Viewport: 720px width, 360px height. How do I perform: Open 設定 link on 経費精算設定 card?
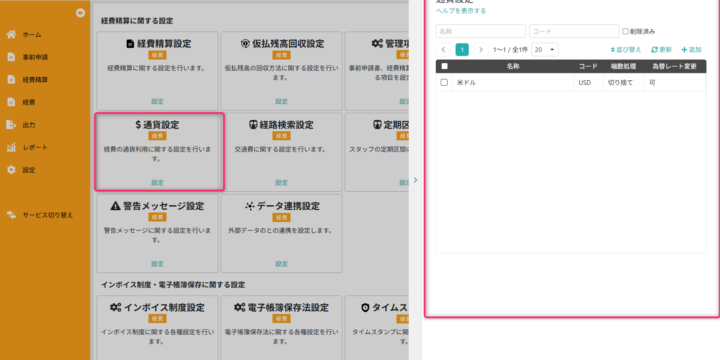pos(158,101)
